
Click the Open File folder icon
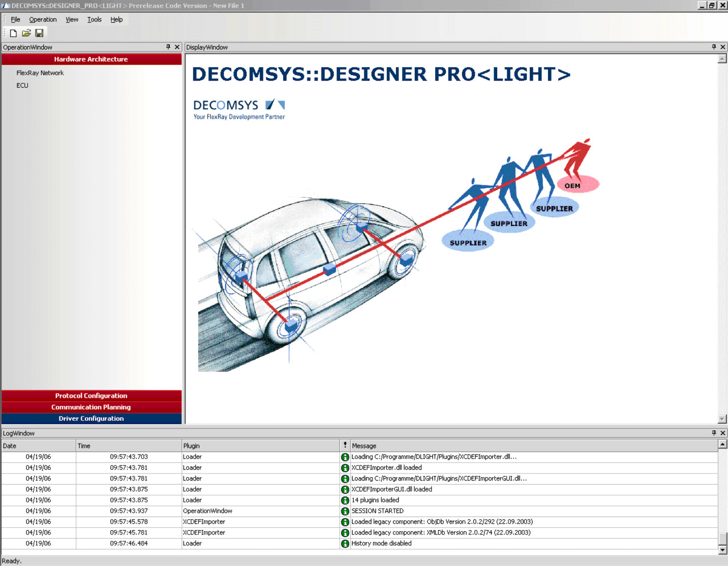(x=26, y=33)
